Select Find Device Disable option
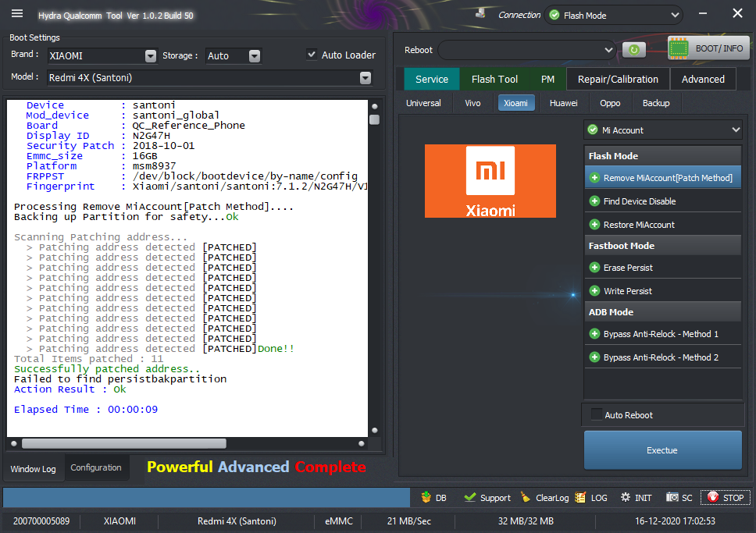The height and width of the screenshot is (533, 756). (663, 201)
